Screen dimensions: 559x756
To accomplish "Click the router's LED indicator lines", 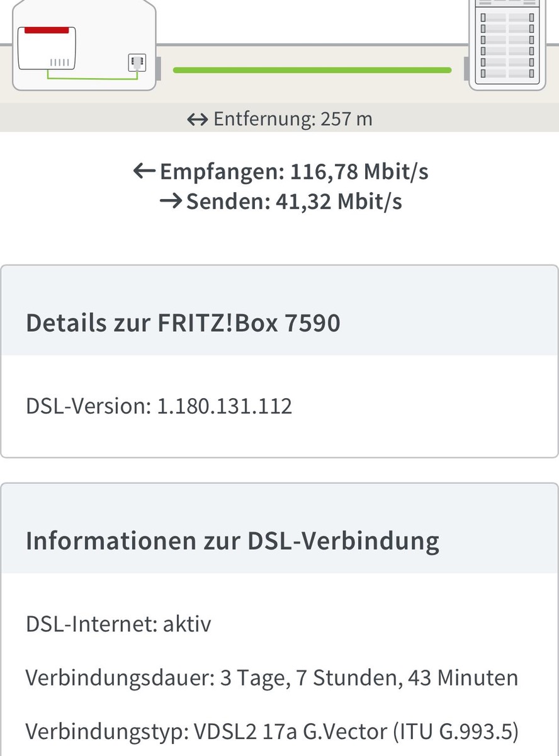I will pos(60,62).
